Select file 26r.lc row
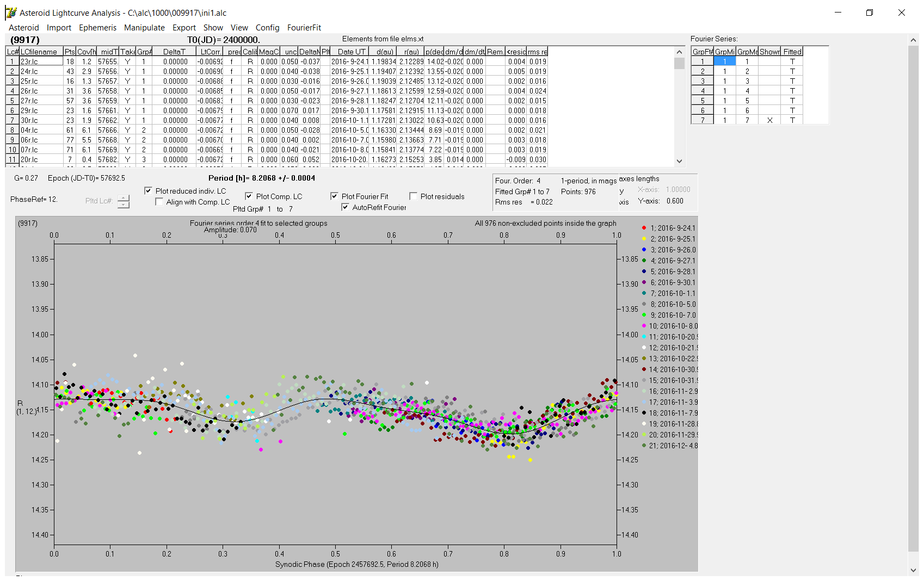 (x=41, y=91)
